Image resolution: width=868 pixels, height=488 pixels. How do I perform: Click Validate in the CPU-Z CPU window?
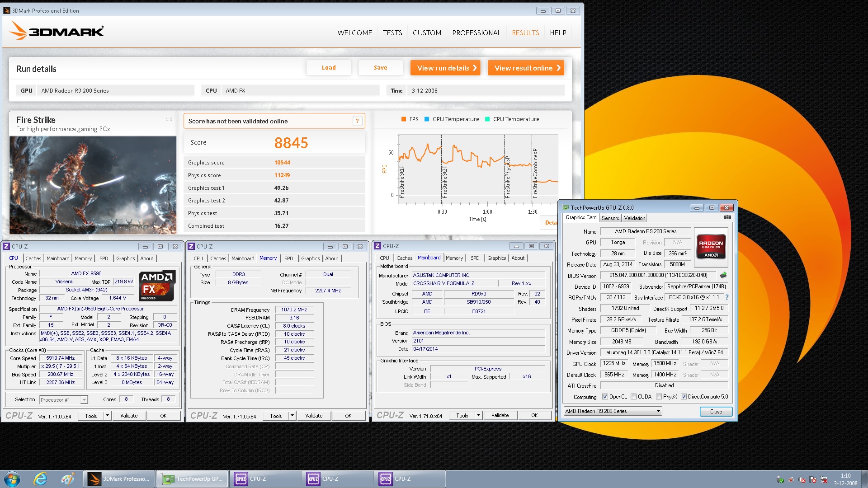click(x=129, y=416)
